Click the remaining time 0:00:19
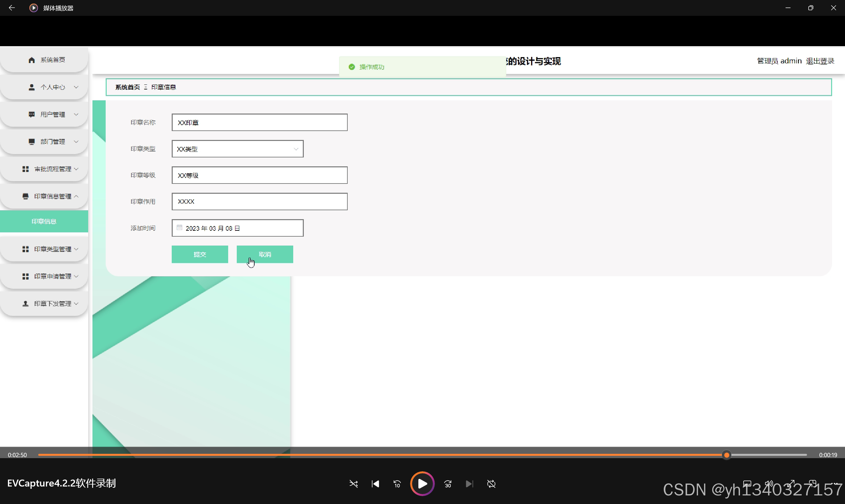The height and width of the screenshot is (504, 845). pyautogui.click(x=828, y=455)
